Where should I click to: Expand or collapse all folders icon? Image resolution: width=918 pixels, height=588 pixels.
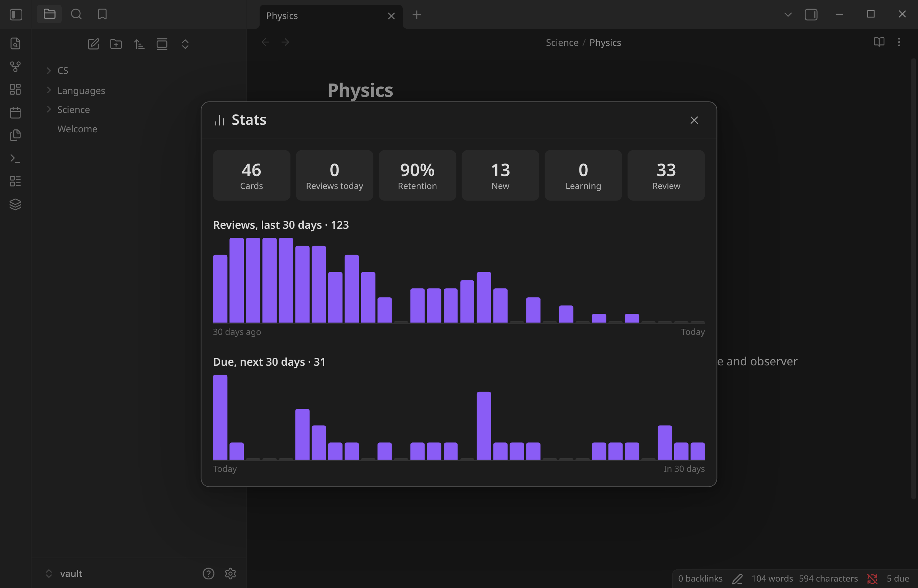click(185, 44)
